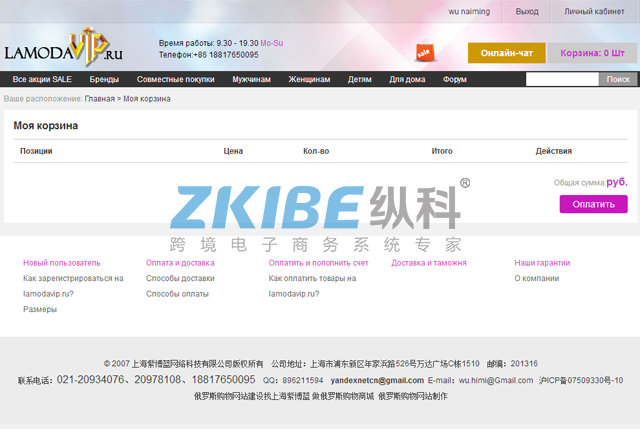The width and height of the screenshot is (640, 429).
Task: Click the wu naiming username link
Action: pyautogui.click(x=469, y=11)
